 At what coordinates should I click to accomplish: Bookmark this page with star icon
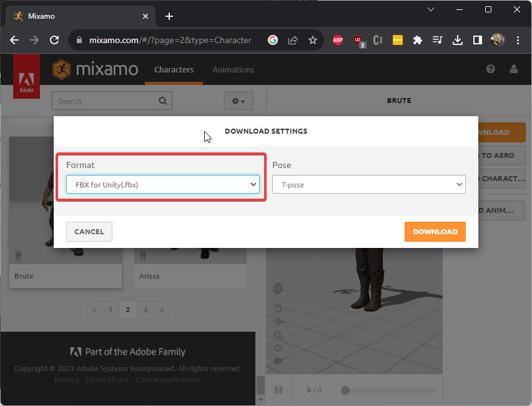312,40
